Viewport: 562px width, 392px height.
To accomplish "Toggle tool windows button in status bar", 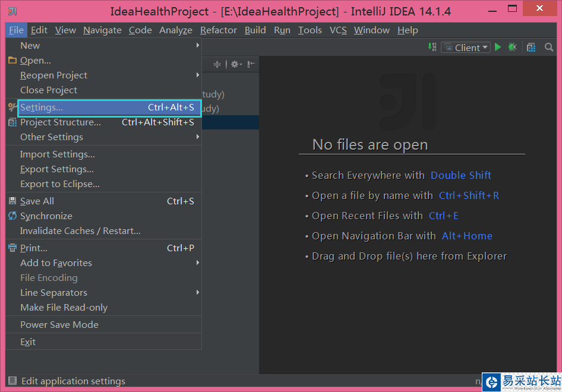I will point(12,381).
